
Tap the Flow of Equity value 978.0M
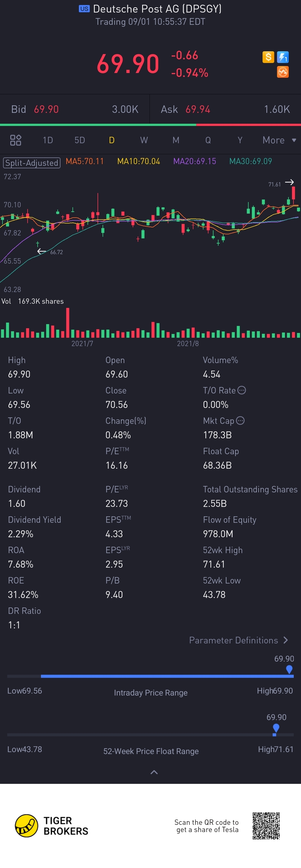pyautogui.click(x=218, y=534)
